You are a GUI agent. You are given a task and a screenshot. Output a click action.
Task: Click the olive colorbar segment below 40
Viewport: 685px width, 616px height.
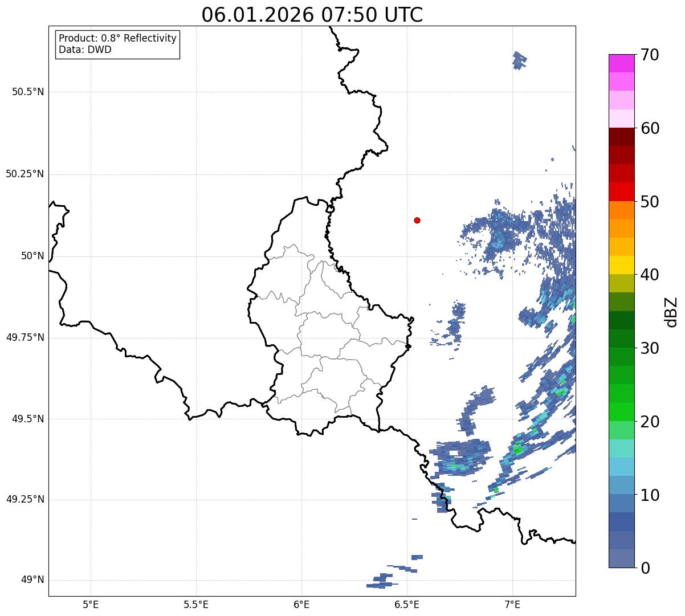[621, 284]
